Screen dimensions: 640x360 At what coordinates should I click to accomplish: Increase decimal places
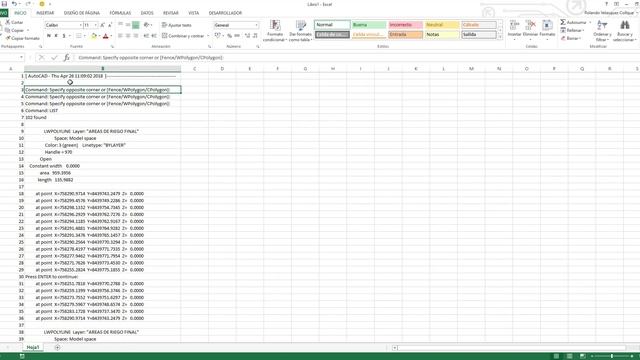pos(247,36)
